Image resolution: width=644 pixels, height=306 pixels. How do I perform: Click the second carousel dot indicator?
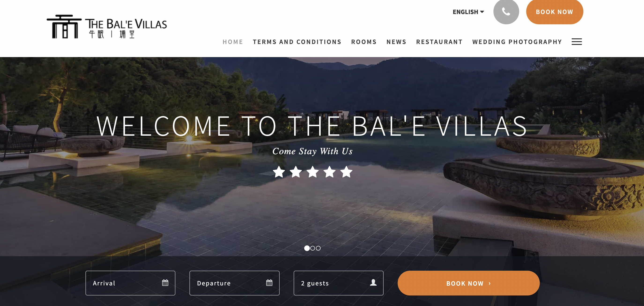click(x=313, y=248)
